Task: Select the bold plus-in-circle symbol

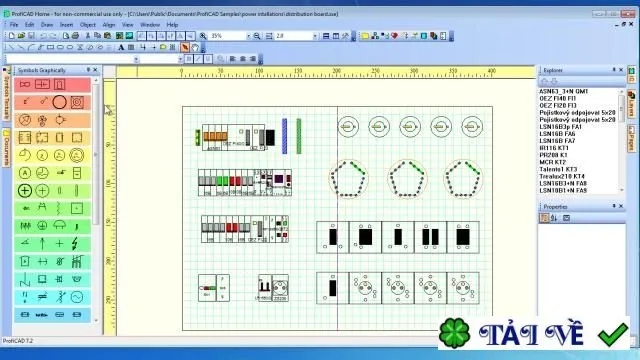Action: coord(24,190)
